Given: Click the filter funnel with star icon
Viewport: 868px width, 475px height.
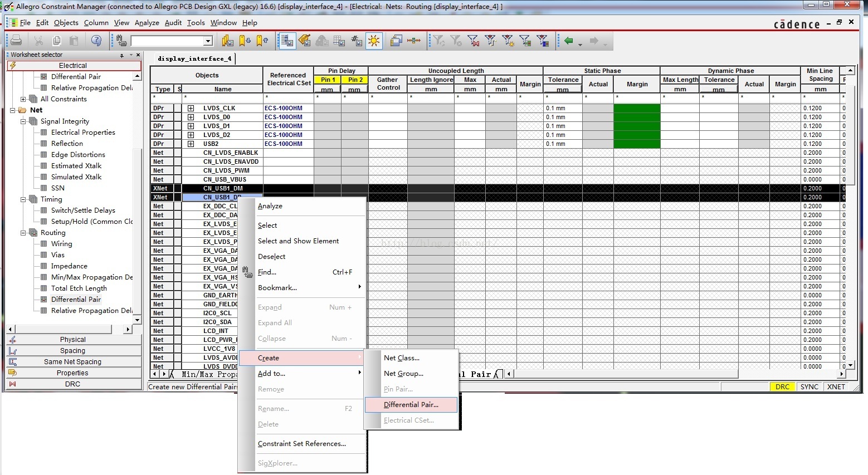Looking at the screenshot, I should (508, 41).
